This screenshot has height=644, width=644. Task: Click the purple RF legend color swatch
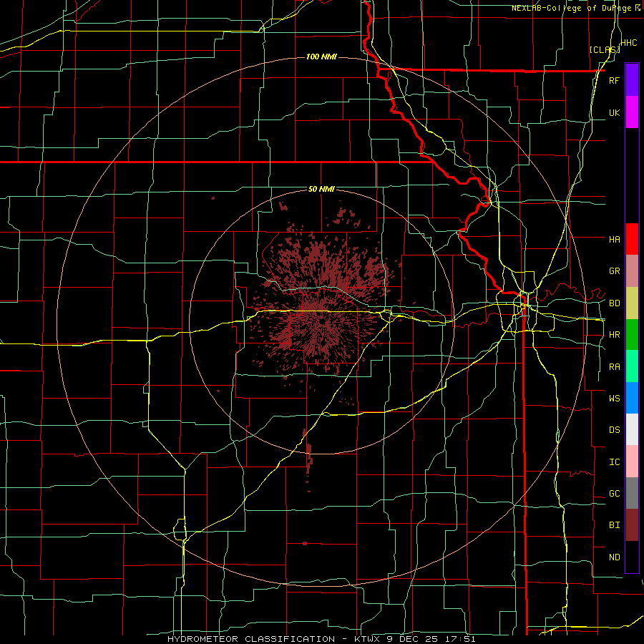click(x=632, y=80)
